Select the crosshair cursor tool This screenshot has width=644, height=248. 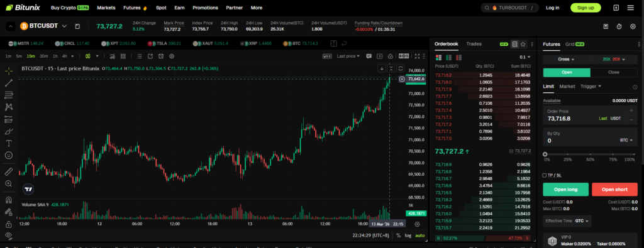(x=9, y=71)
